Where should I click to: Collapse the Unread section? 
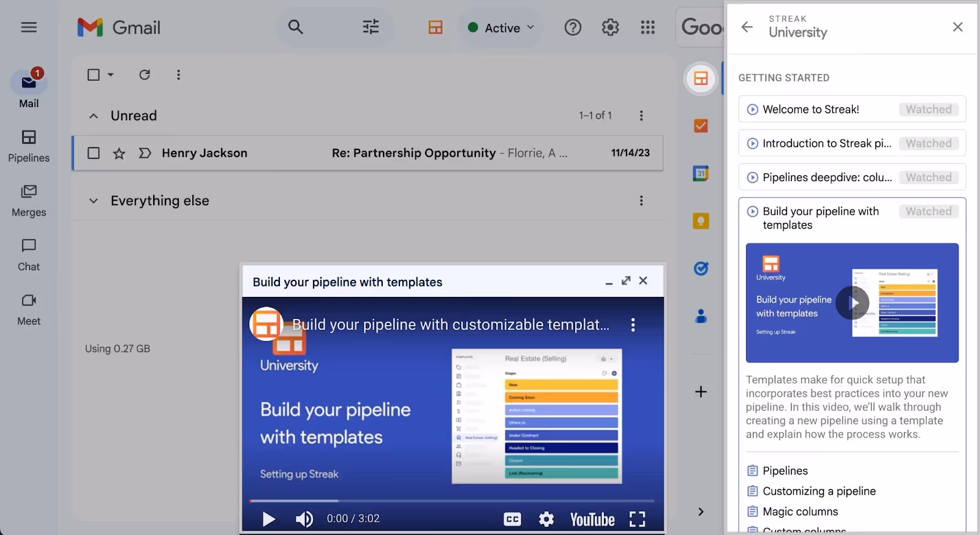coord(93,116)
